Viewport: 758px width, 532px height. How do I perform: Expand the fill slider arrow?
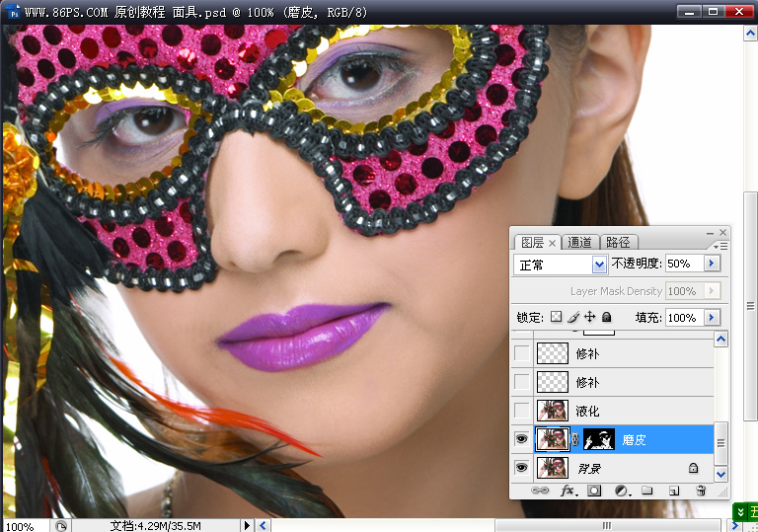coord(712,318)
